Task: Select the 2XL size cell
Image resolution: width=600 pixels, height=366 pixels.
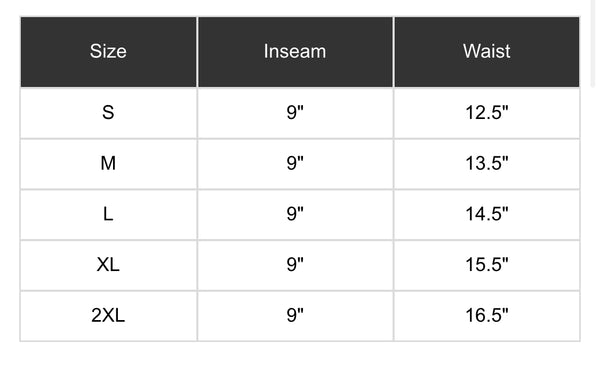Action: [108, 316]
